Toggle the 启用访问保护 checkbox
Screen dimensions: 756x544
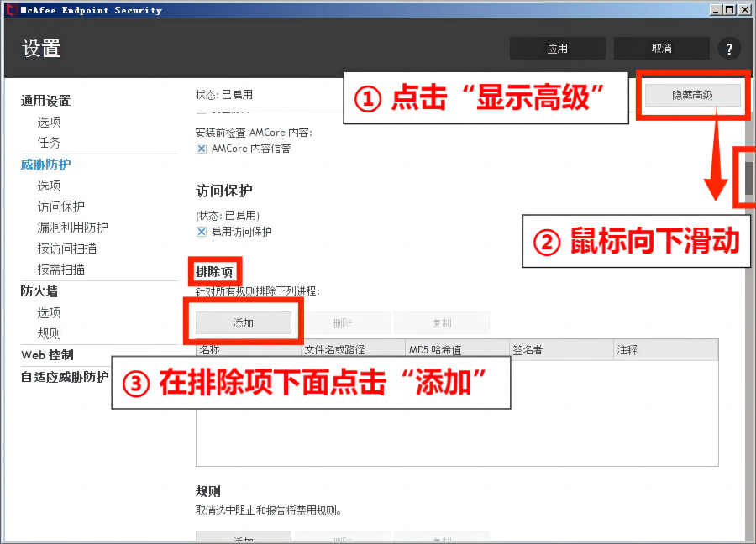pos(202,232)
